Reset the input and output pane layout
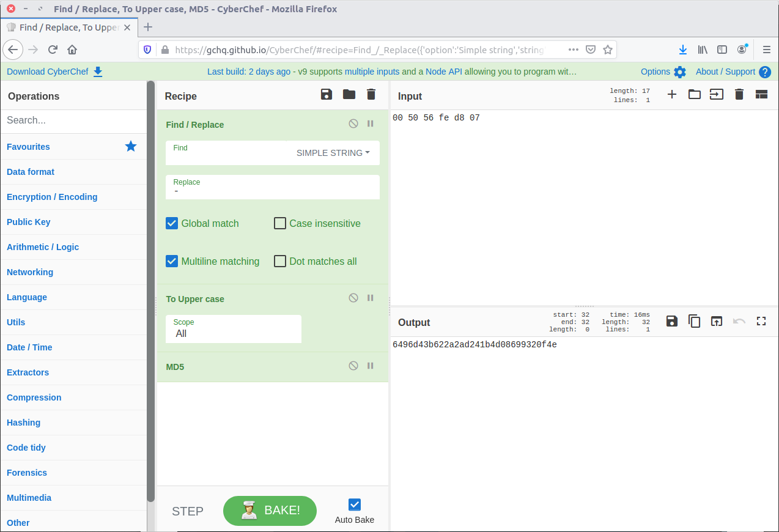Screen dimensions: 779x532 761,94
